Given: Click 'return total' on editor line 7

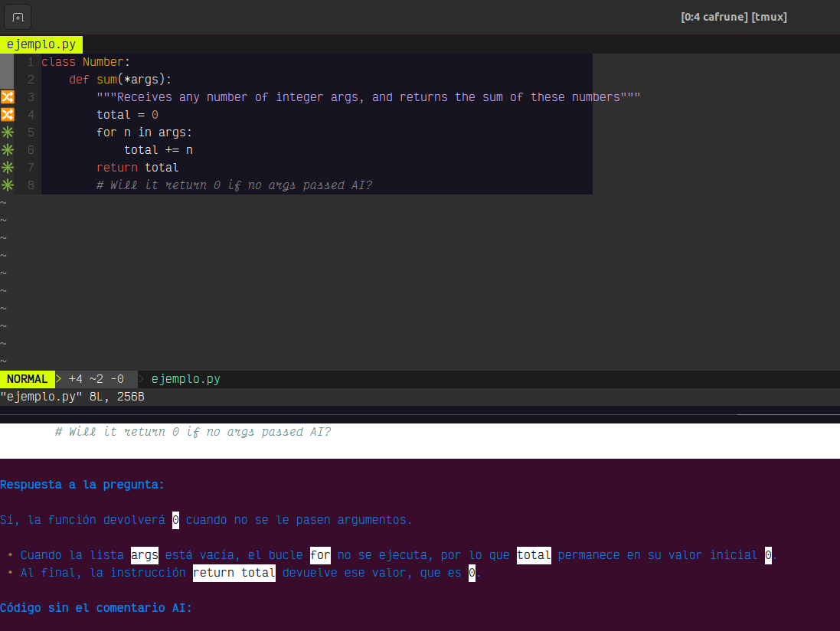Looking at the screenshot, I should 137,168.
